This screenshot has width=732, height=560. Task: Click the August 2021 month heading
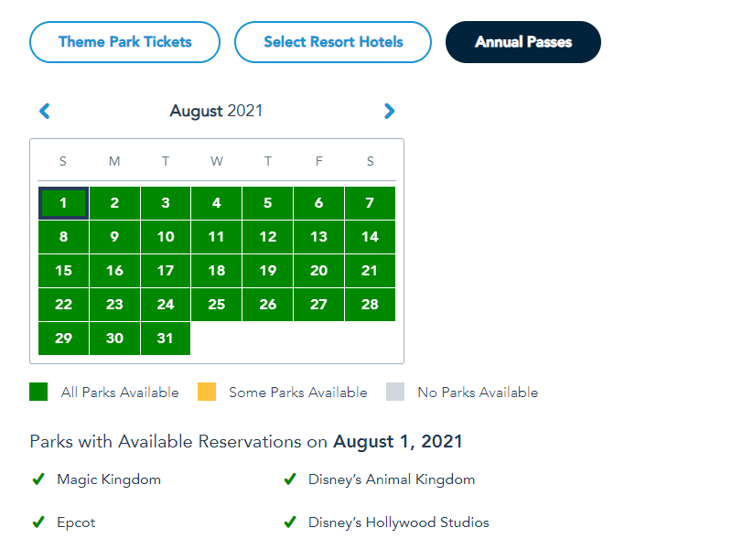coord(216,112)
